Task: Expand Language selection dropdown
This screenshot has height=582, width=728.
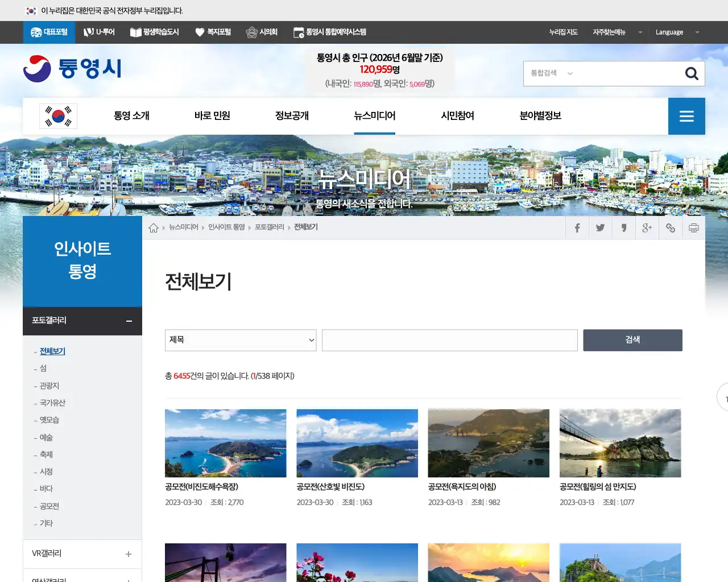Action: 677,32
